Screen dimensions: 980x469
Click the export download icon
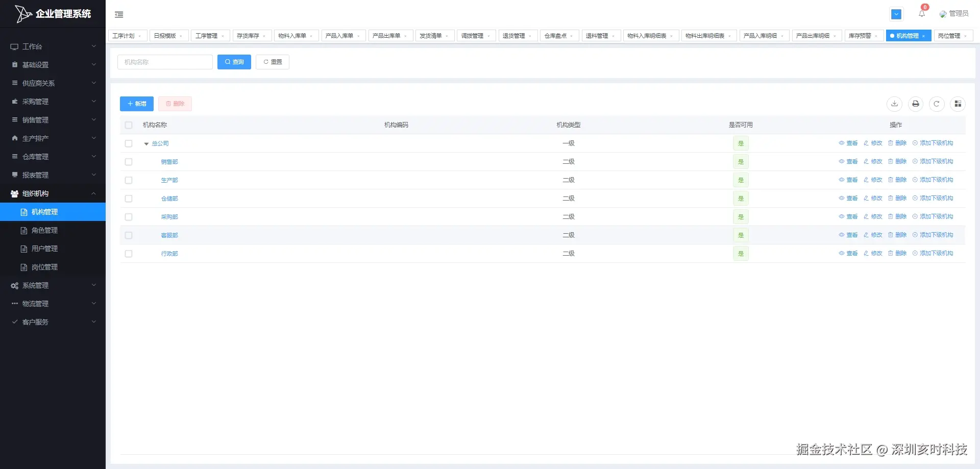coord(894,104)
